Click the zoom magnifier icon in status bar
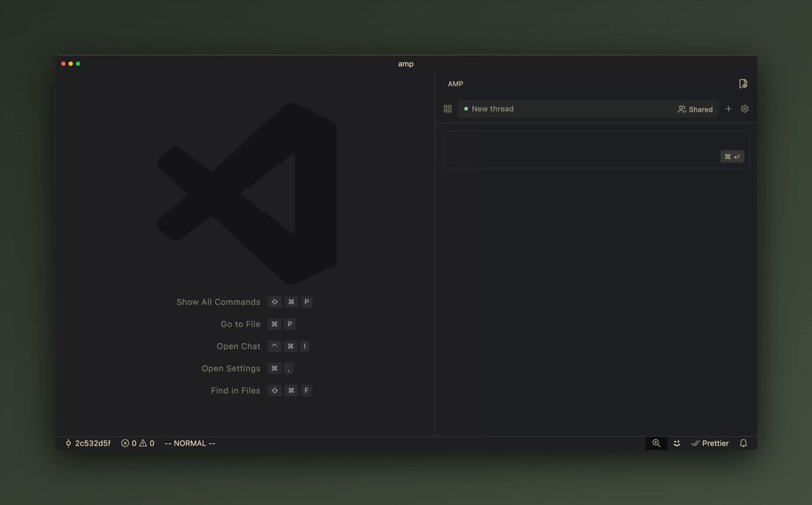The image size is (812, 505). (x=656, y=443)
